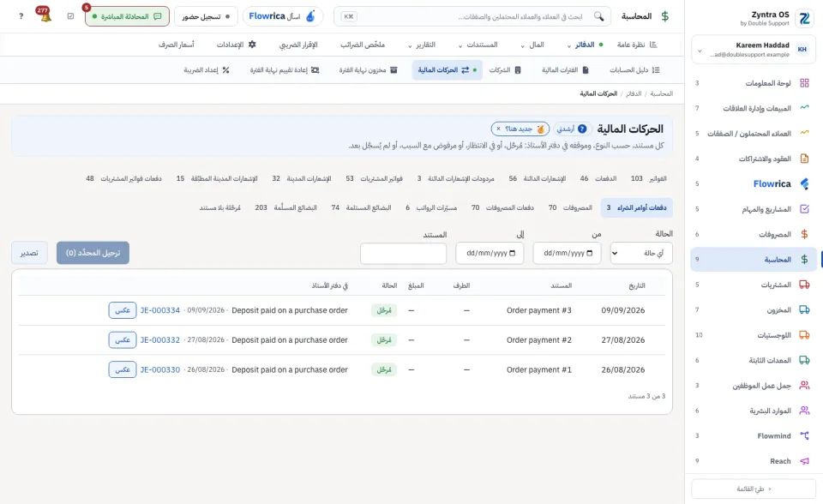Switch to مخزون نهاية الفترة sub-tab
Screen dimensions: 823x504
click(368, 69)
